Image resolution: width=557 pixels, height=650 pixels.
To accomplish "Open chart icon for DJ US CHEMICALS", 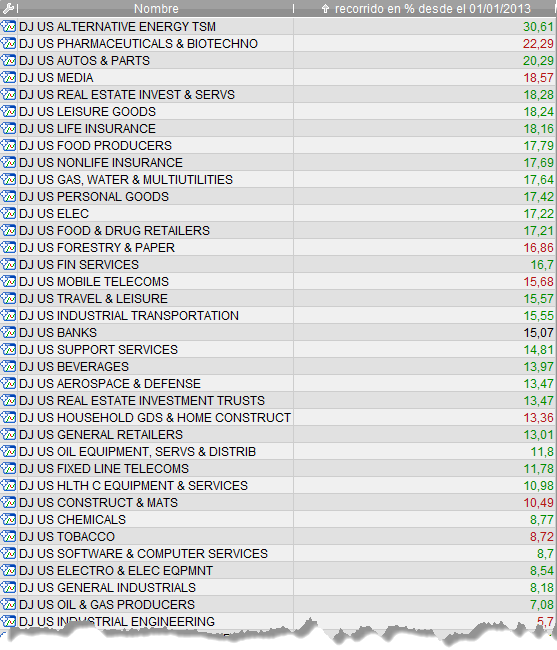I will tap(8, 519).
